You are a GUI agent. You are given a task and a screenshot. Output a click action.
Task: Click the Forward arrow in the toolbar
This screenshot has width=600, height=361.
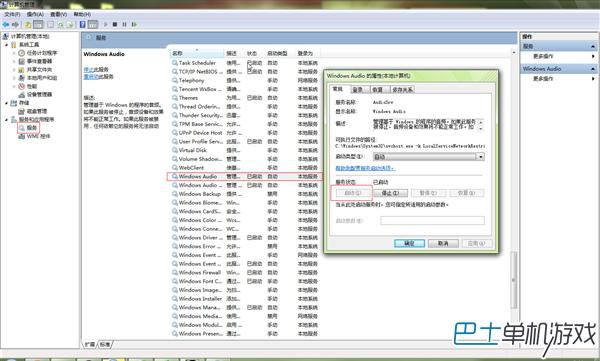15,25
